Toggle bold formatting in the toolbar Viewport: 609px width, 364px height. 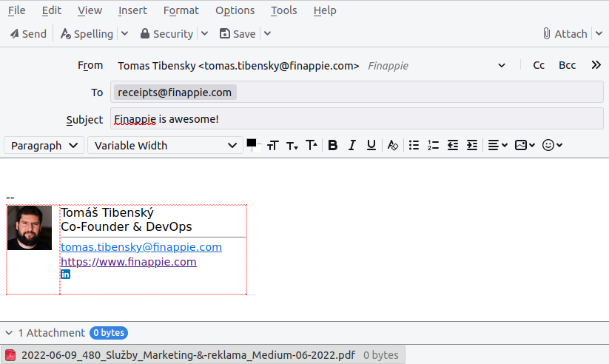tap(333, 146)
